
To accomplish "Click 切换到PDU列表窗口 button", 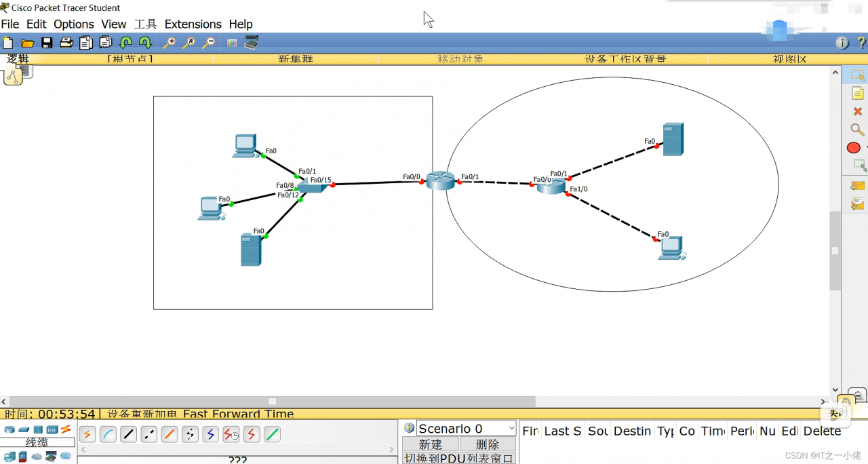I will tap(459, 458).
